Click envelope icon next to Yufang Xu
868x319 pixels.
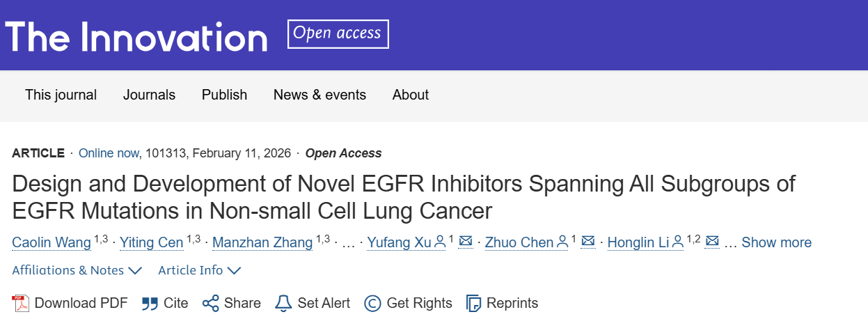point(466,241)
